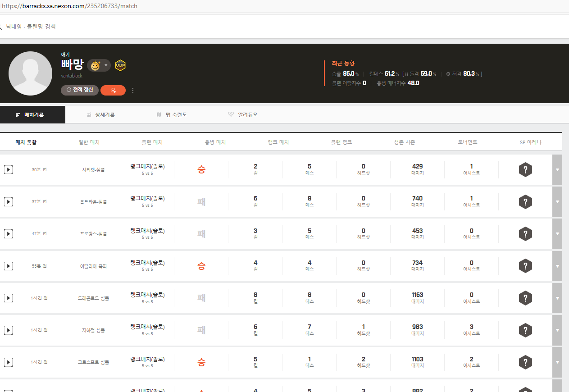Click the add friend button

pyautogui.click(x=113, y=90)
